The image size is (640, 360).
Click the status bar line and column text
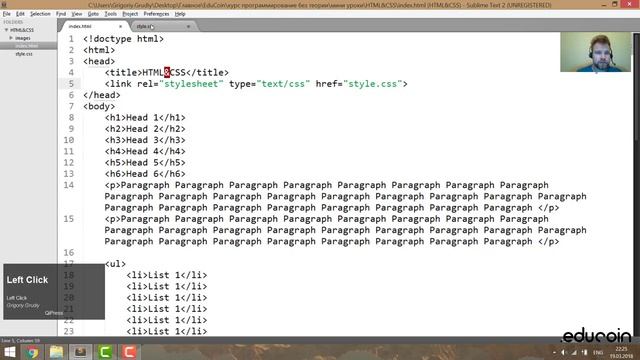pyautogui.click(x=20, y=340)
